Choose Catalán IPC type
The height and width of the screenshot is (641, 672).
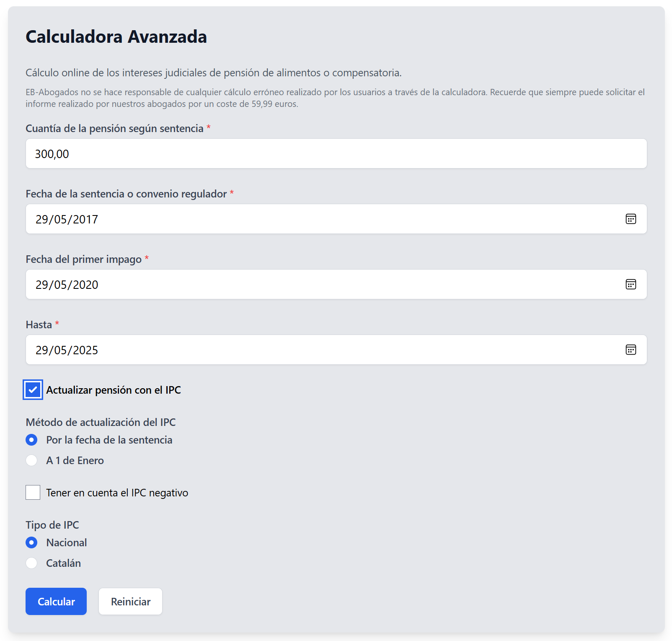pos(31,563)
